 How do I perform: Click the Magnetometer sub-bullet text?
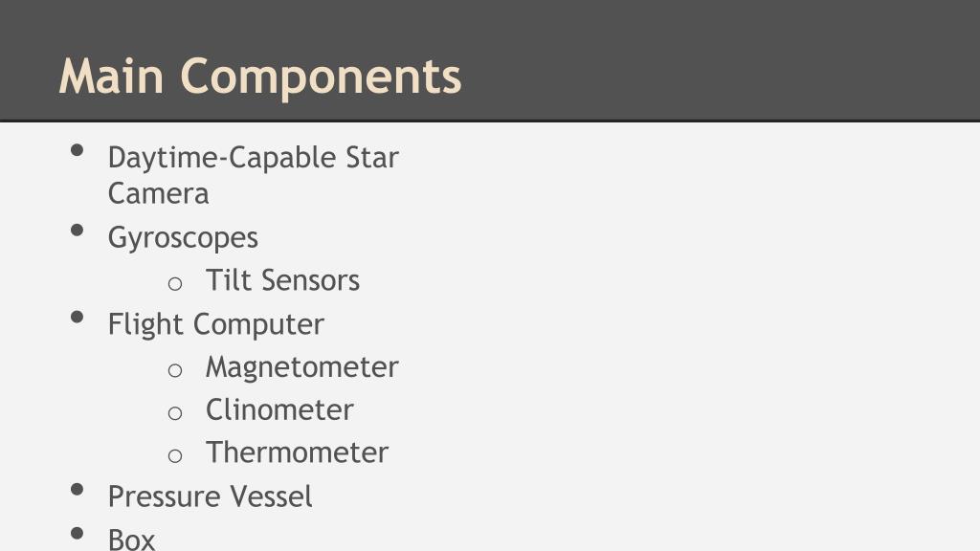pyautogui.click(x=301, y=367)
